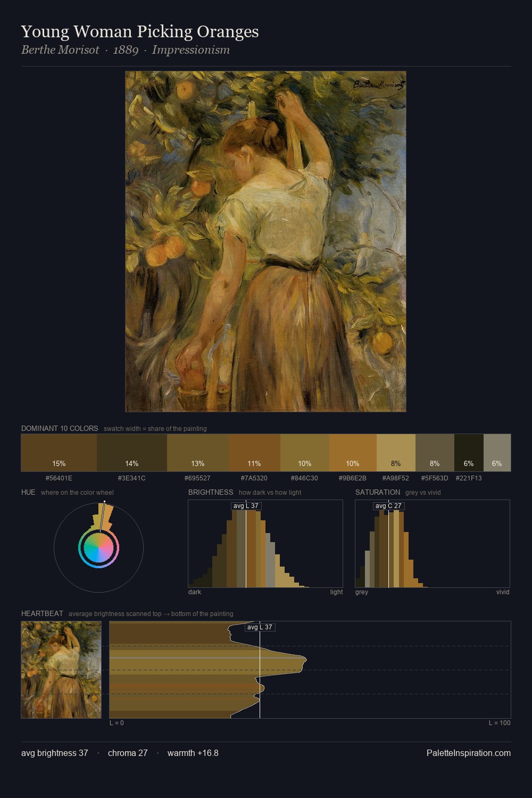
Task: Open the PaletteInspiration.com link
Action: (469, 753)
